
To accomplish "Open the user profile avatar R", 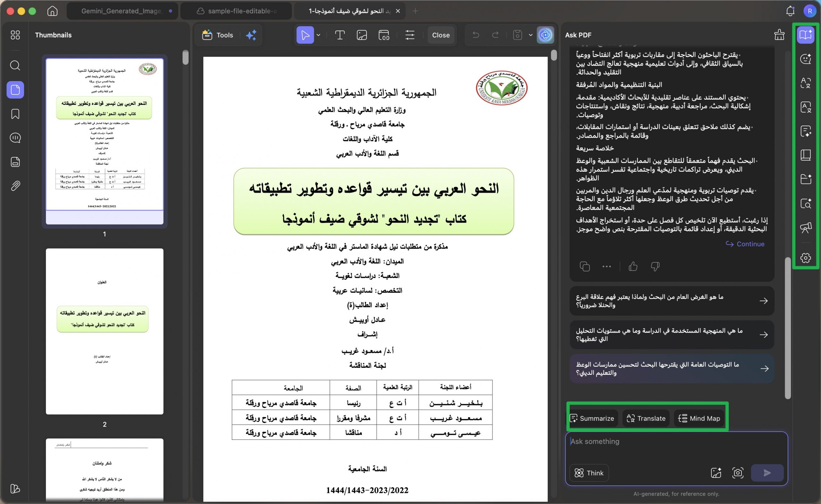I will [810, 11].
